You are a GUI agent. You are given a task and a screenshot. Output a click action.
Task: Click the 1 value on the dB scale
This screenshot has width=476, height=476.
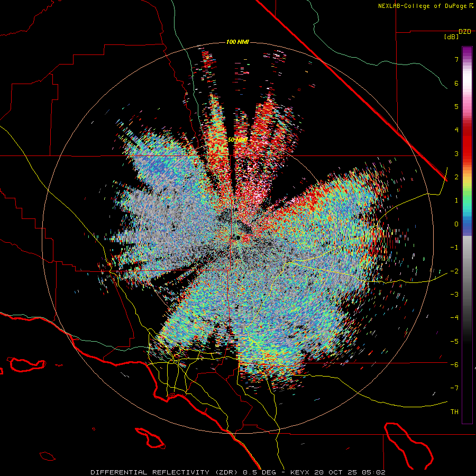pos(456,200)
